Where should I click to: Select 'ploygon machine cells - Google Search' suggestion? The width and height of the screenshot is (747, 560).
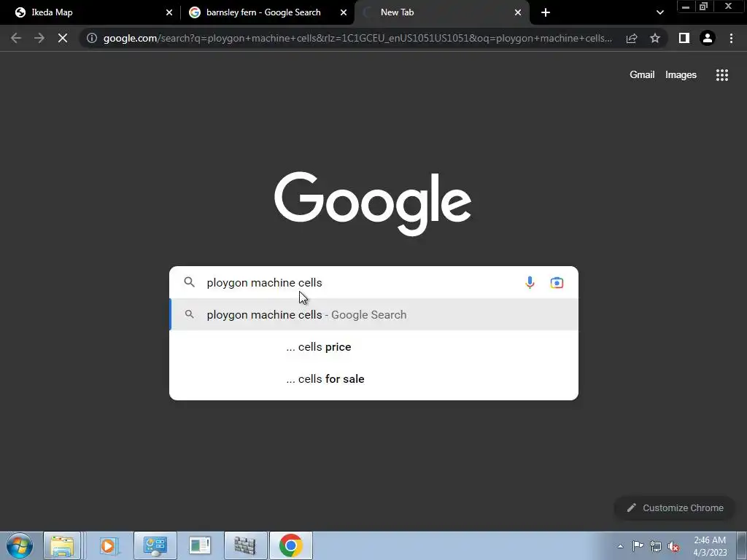click(374, 314)
